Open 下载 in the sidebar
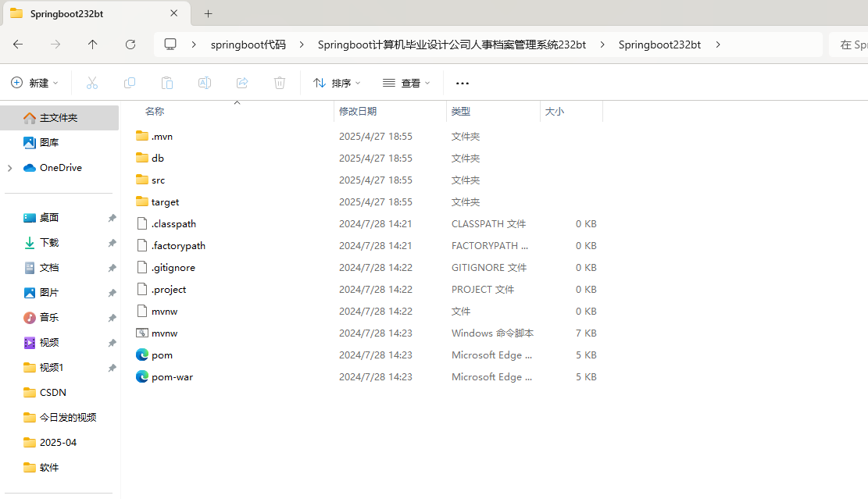Screen dimensions: 868x499 pos(49,242)
